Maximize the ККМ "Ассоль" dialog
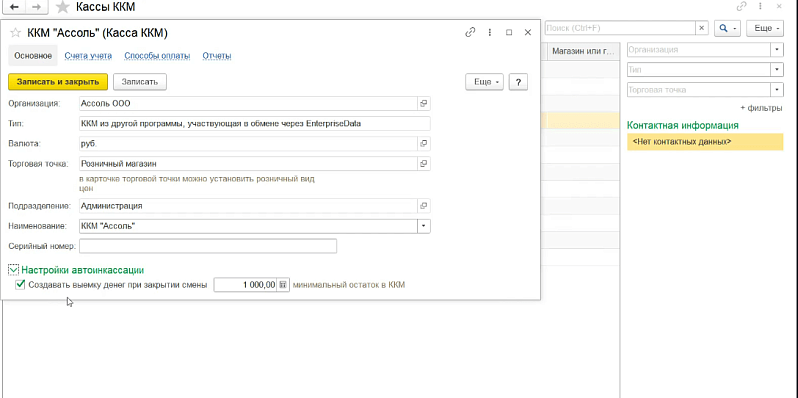This screenshot has height=398, width=798. tap(509, 32)
